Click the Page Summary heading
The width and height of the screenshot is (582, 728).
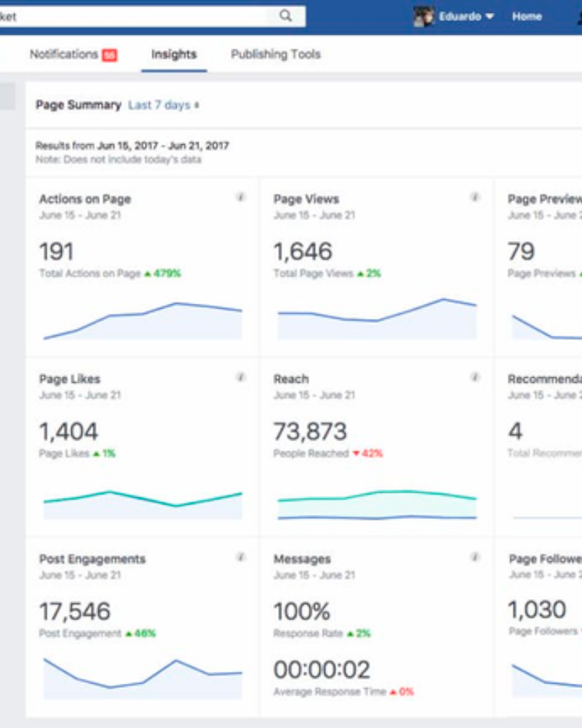pos(79,105)
